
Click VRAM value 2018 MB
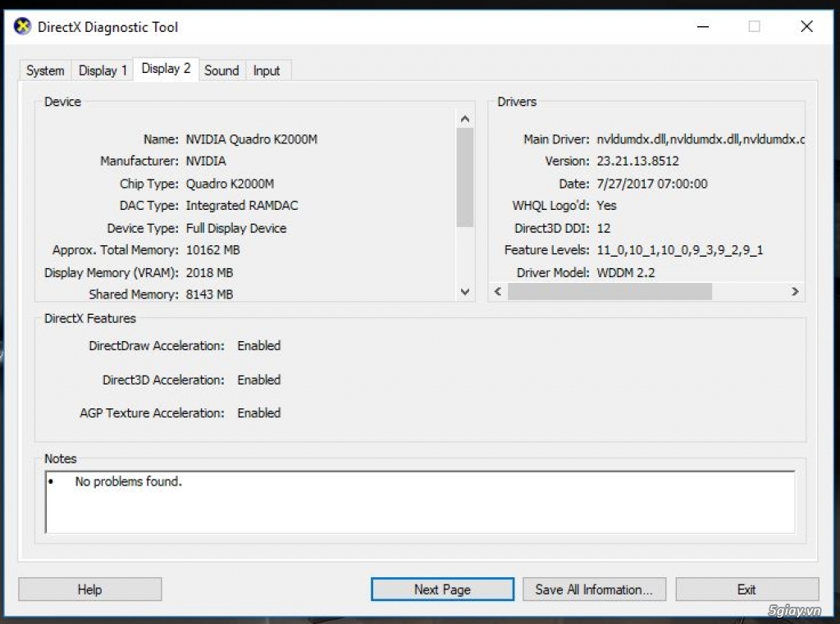pos(209,272)
